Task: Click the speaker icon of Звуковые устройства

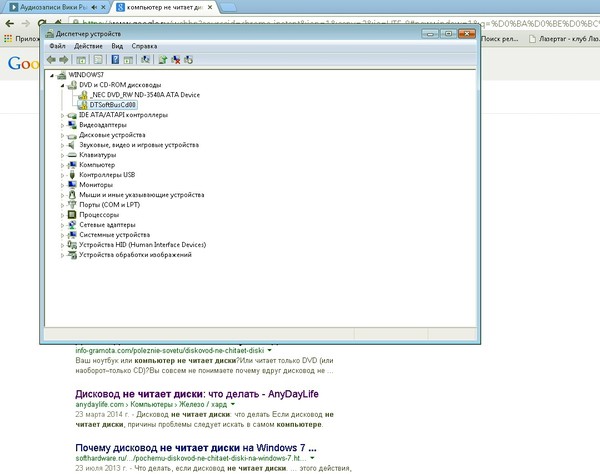Action: 71,145
